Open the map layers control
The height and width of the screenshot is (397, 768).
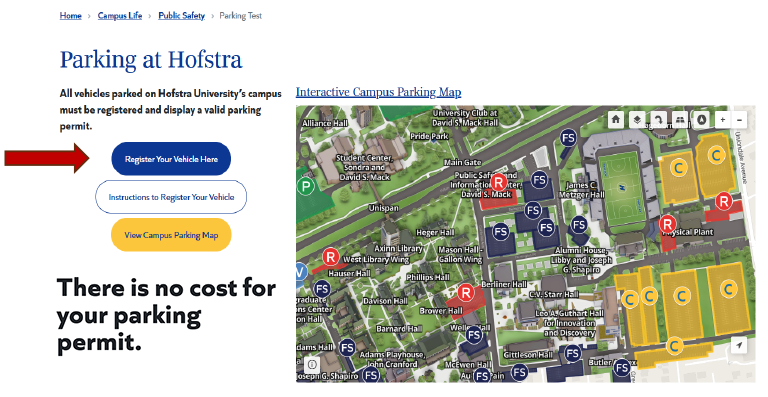click(x=636, y=119)
